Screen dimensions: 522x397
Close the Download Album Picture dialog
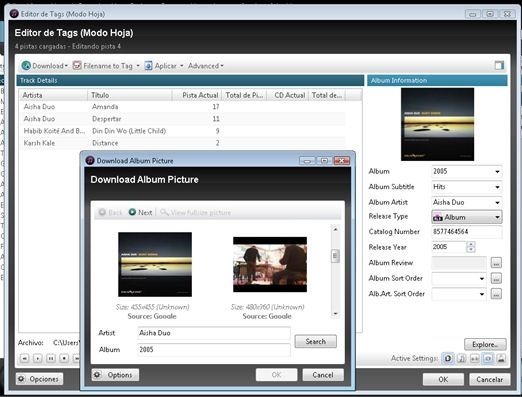(x=342, y=161)
